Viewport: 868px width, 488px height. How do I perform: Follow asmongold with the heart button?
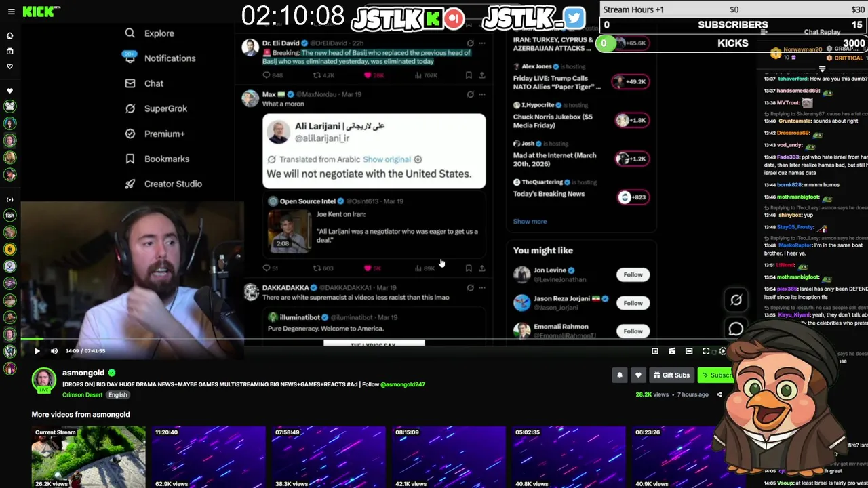[637, 375]
